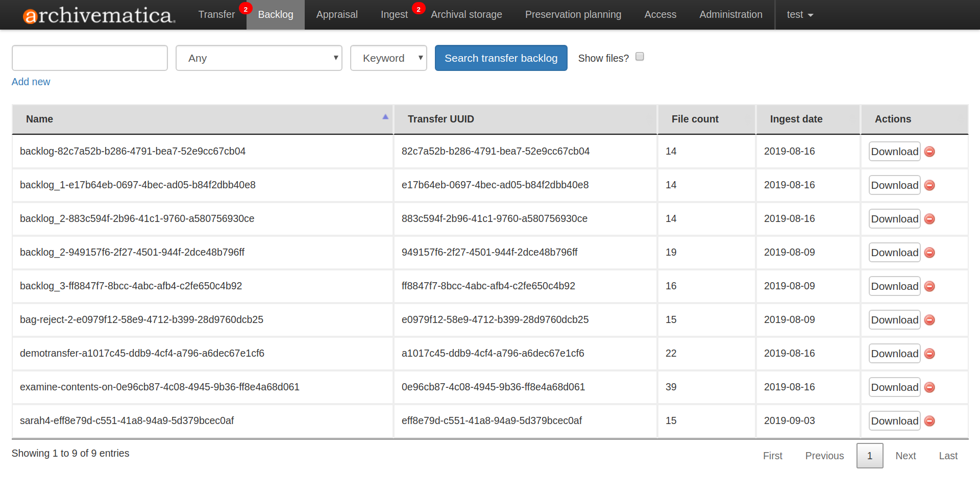Remove the backlog_3-ff8847f7 transfer with red icon

coord(929,286)
